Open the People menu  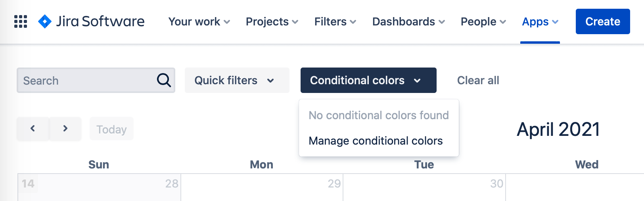[x=483, y=21]
